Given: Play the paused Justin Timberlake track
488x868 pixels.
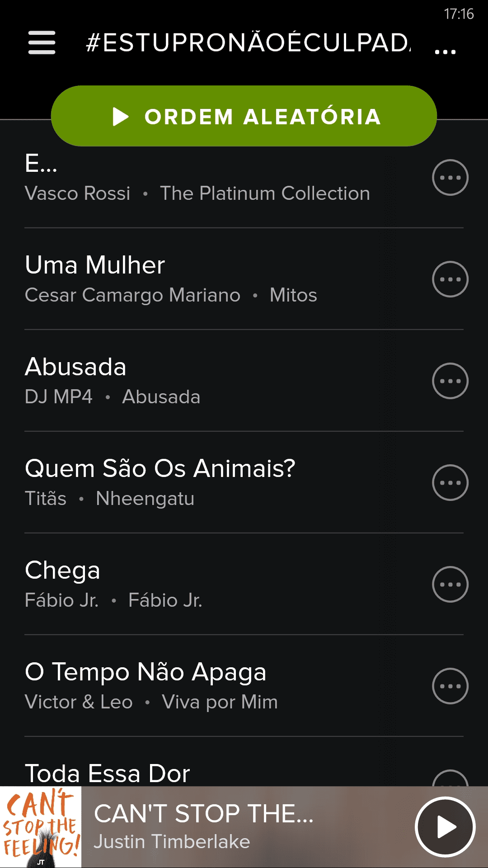Looking at the screenshot, I should click(x=445, y=827).
